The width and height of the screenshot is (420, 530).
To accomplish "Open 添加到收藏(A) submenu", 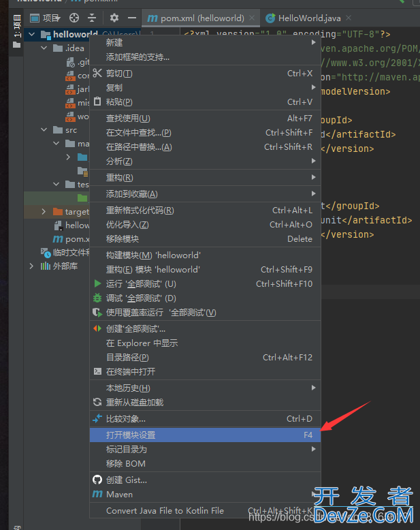I will 206,193.
